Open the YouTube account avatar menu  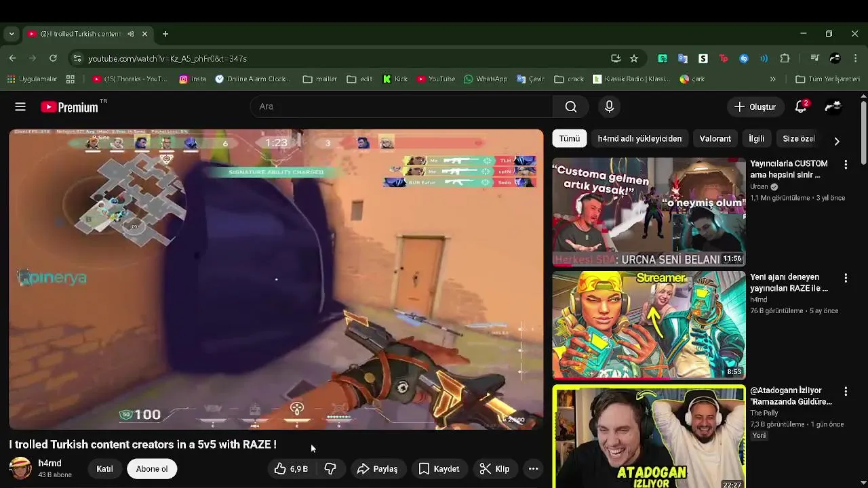click(x=833, y=106)
